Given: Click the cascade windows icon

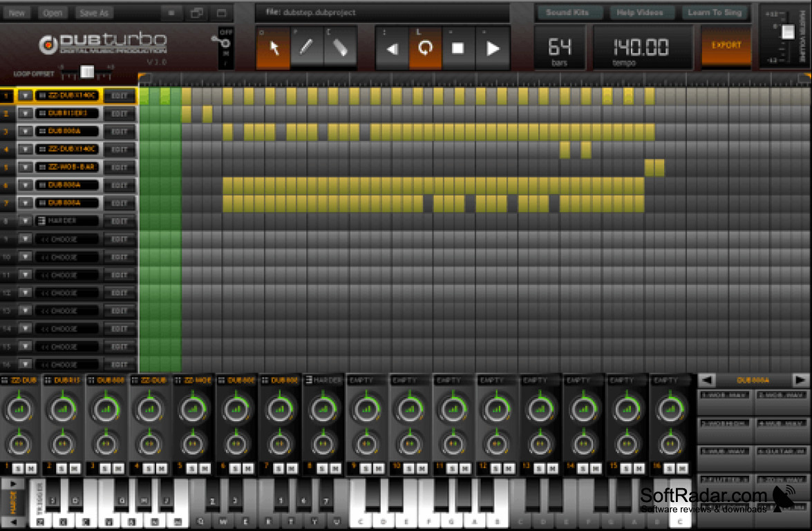Looking at the screenshot, I should tap(197, 13).
